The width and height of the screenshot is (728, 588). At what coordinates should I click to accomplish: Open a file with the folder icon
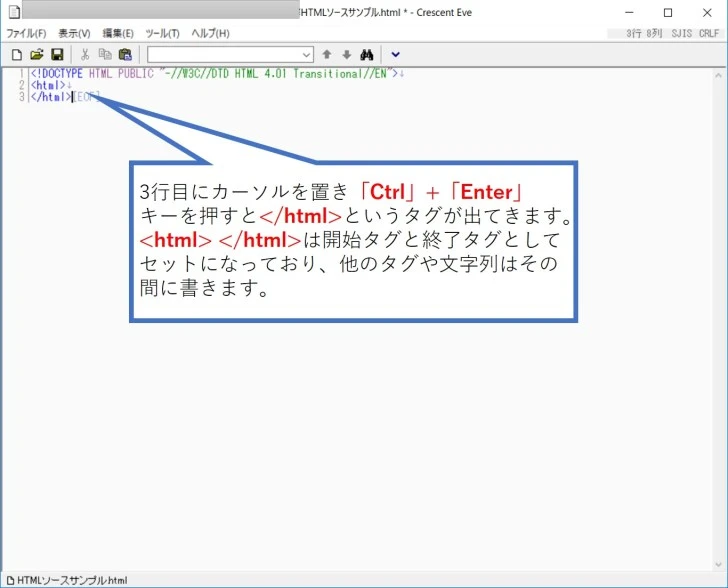37,55
